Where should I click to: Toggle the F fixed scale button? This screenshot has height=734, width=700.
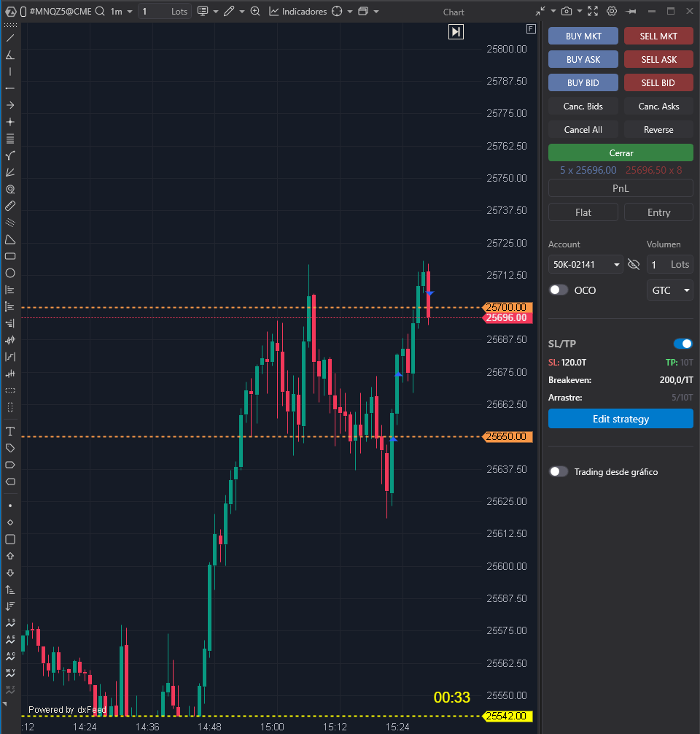pos(531,29)
